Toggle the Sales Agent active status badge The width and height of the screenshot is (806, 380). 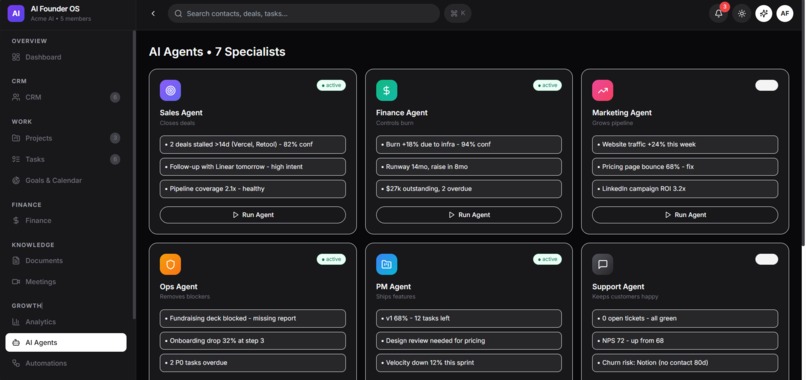[x=331, y=85]
